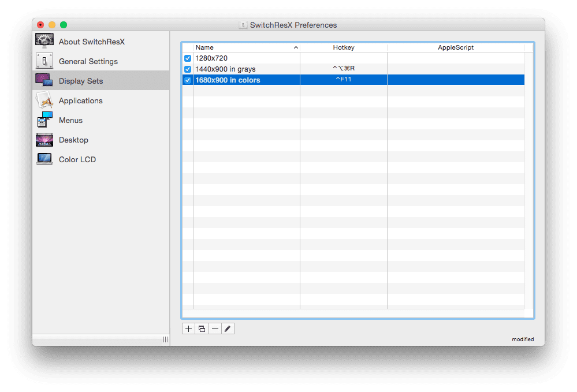Uncheck the 1280x720 display set checkbox
The height and width of the screenshot is (392, 577).
(x=188, y=58)
